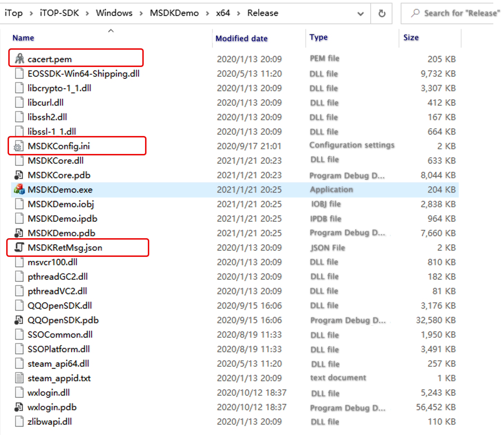Click the MSDKCore.dll file icon

click(19, 161)
